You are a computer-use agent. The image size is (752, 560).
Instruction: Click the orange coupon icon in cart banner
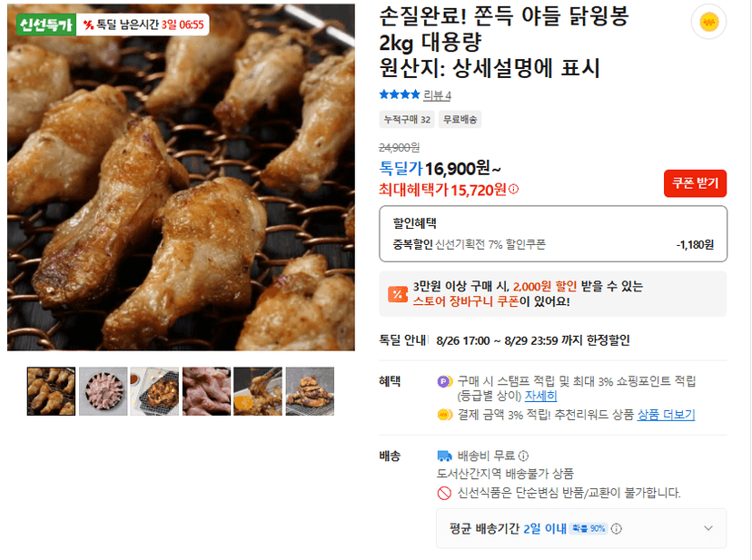398,294
